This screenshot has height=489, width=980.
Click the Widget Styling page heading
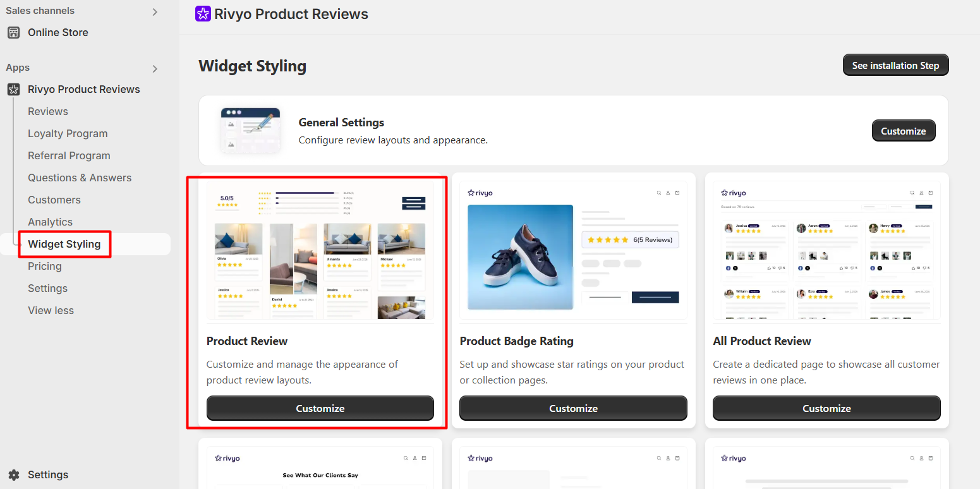click(x=252, y=66)
